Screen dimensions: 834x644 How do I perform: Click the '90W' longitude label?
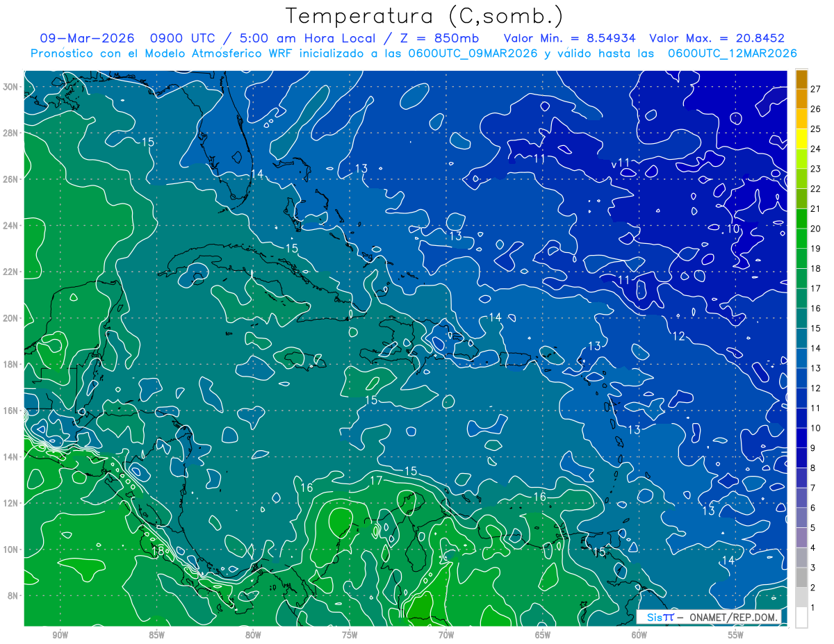(60, 634)
